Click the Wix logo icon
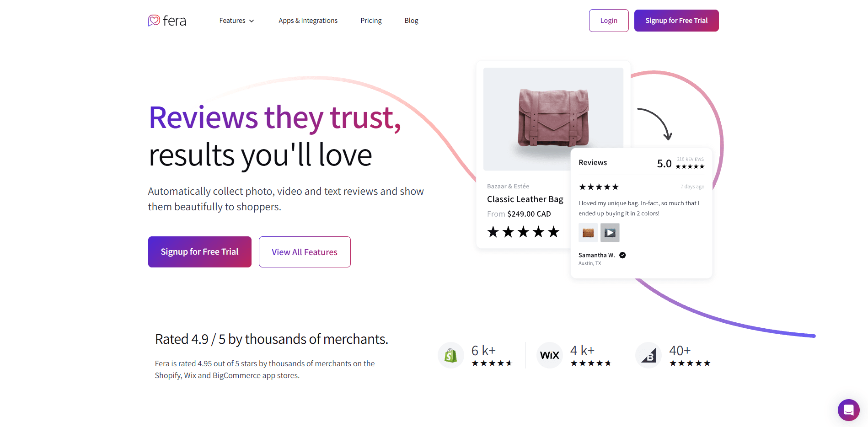The image size is (868, 427). (550, 355)
